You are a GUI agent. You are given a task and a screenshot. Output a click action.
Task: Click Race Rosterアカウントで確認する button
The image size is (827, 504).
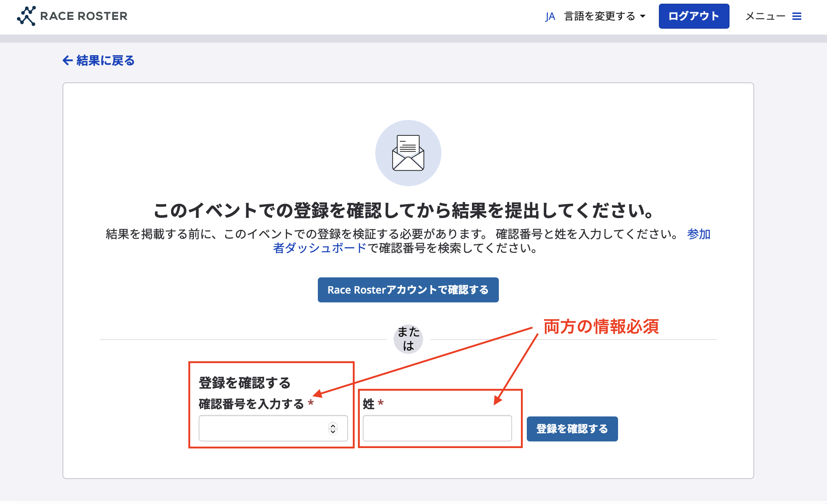[x=408, y=290]
